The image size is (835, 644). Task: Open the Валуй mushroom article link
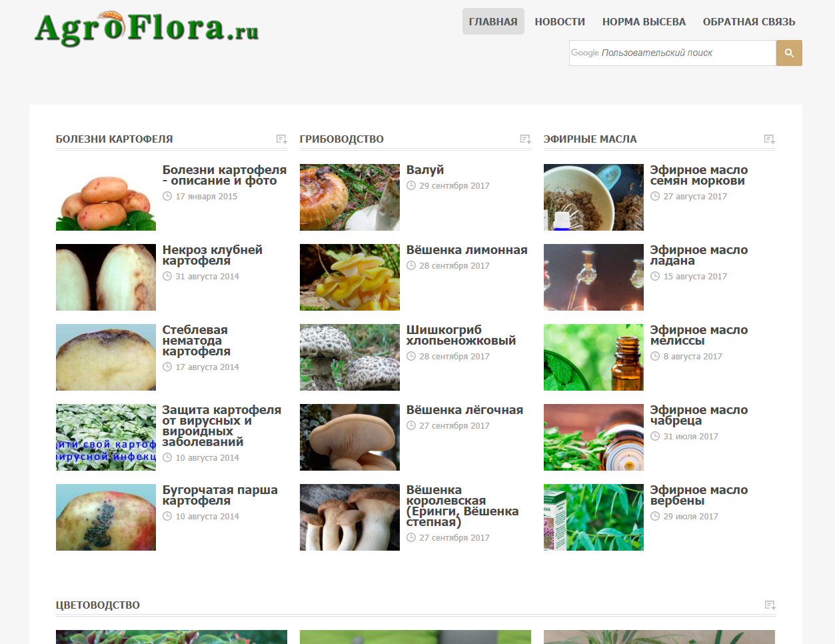(x=425, y=170)
